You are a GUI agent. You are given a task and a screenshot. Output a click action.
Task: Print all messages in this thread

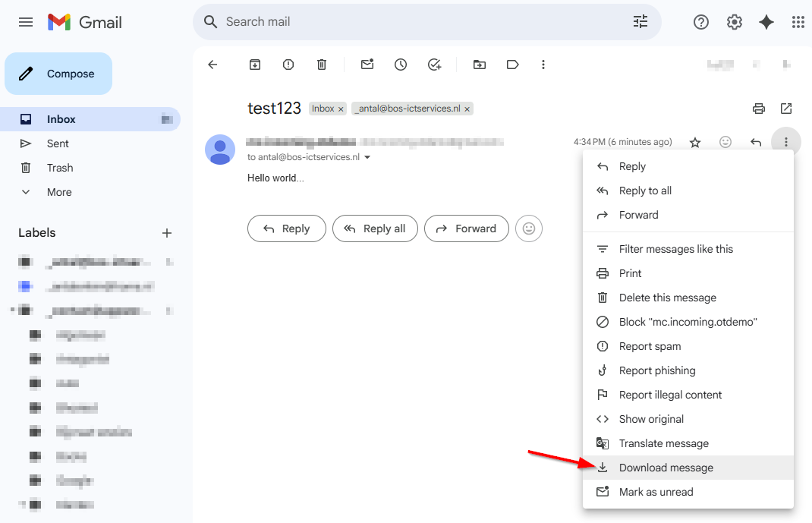[758, 109]
